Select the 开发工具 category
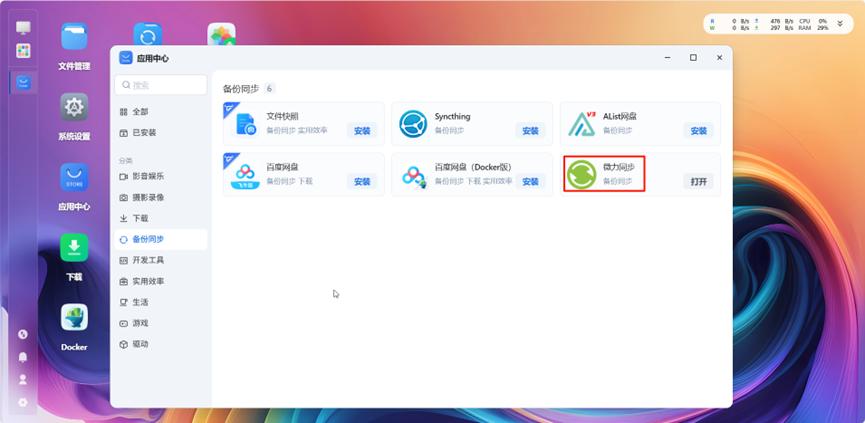Screen dimensions: 865x423 [x=161, y=260]
